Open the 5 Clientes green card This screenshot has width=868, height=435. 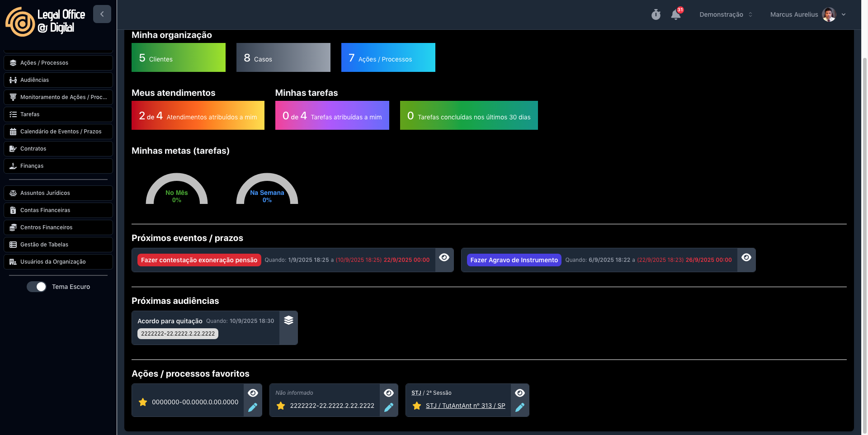[179, 57]
